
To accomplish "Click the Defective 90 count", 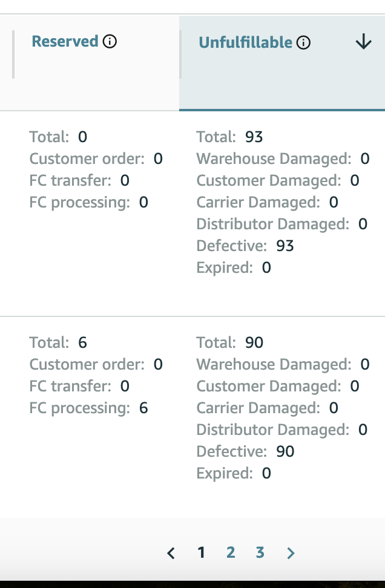I will click(285, 451).
